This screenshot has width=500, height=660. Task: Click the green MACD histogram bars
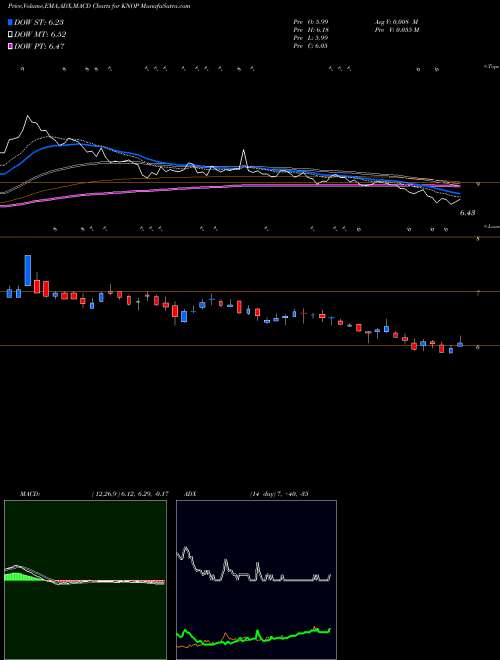point(23,576)
